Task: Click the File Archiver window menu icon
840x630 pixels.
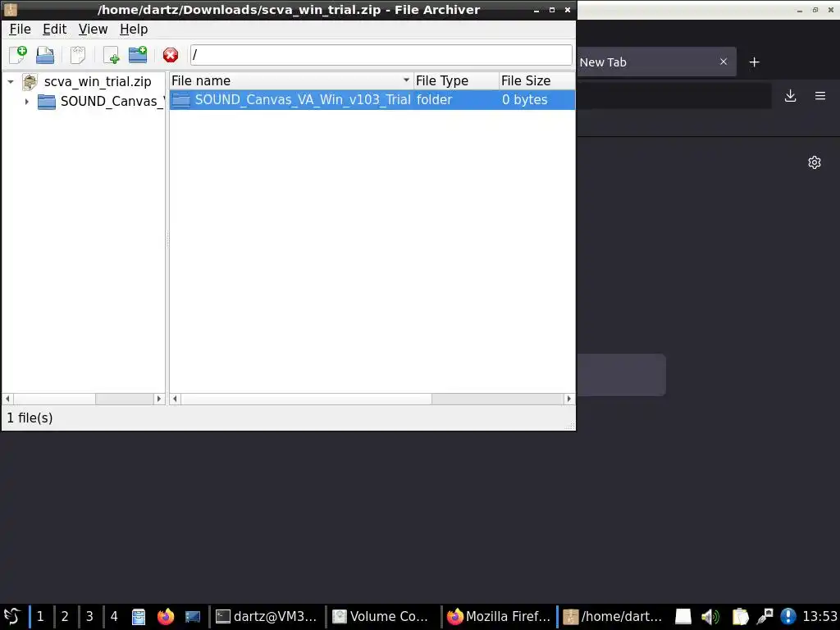Action: pos(10,10)
